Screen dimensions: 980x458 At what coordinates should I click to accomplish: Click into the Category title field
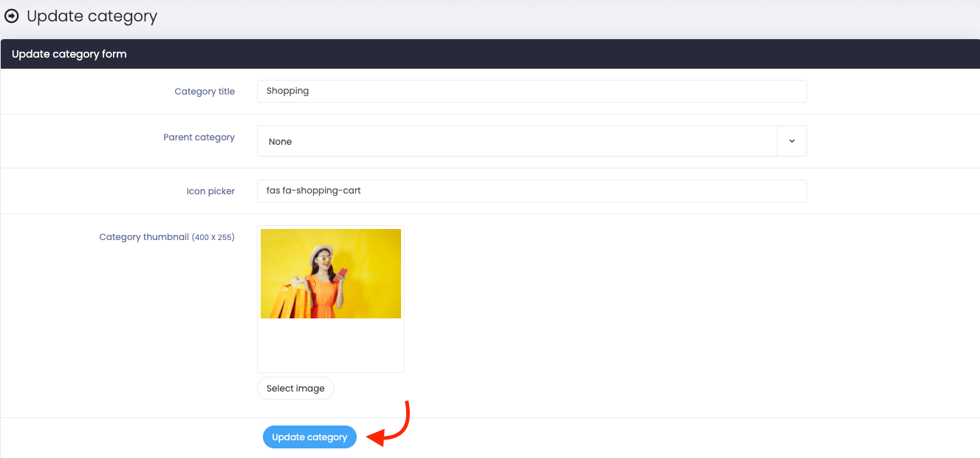pos(532,91)
